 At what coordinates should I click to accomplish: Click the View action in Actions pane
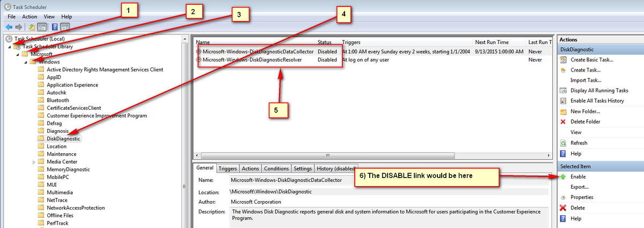tap(576, 132)
